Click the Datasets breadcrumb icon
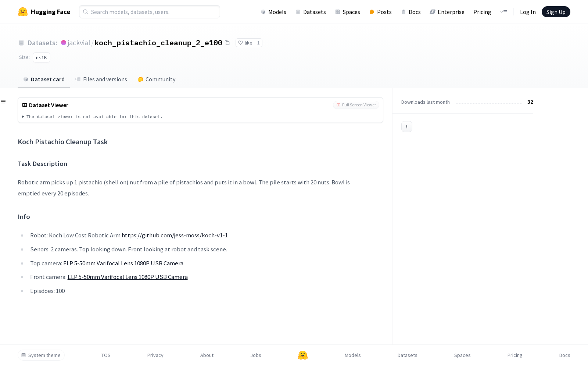This screenshot has height=368, width=588. (x=21, y=43)
